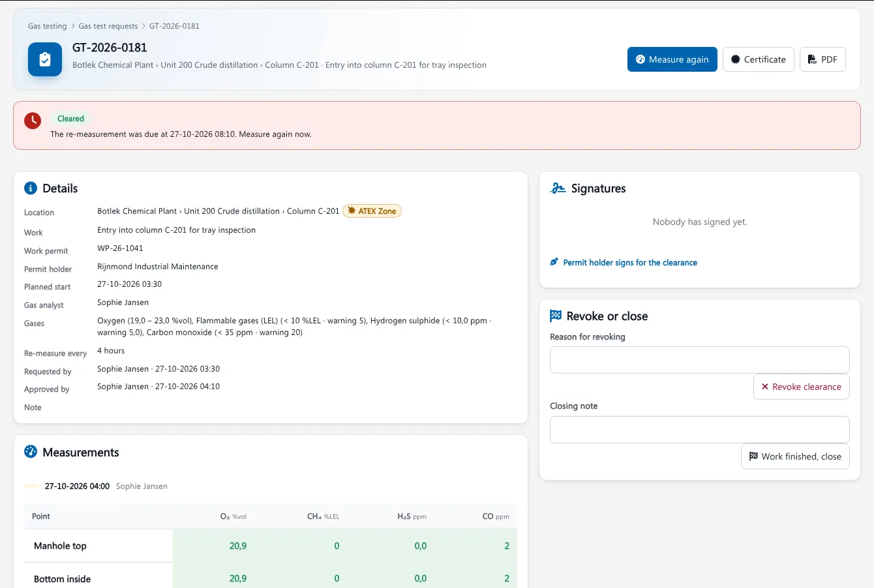Viewport: 874px width, 588px height.
Task: Click the Bottom inside row label
Action: 63,579
